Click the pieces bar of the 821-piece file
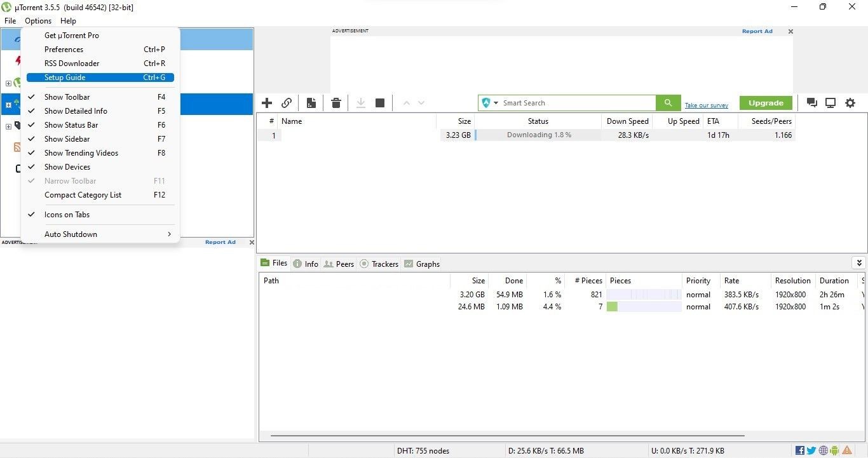 [x=644, y=295]
